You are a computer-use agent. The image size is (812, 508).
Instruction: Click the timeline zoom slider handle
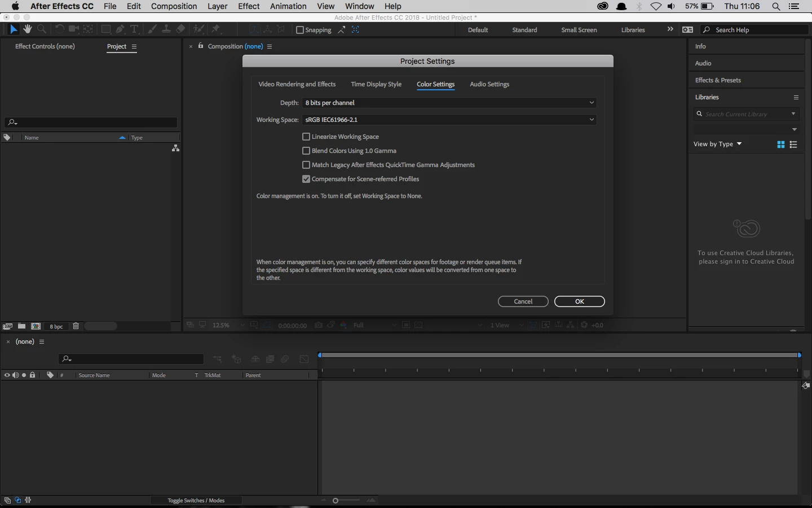(x=336, y=501)
